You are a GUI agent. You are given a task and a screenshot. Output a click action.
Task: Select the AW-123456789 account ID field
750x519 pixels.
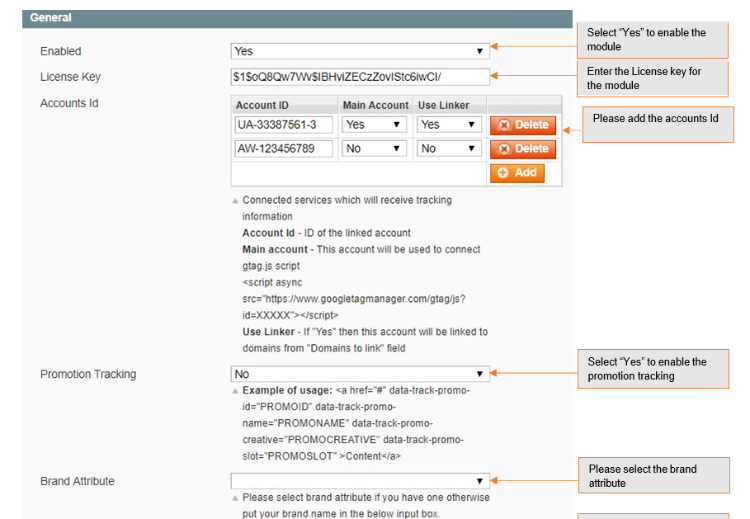[284, 148]
